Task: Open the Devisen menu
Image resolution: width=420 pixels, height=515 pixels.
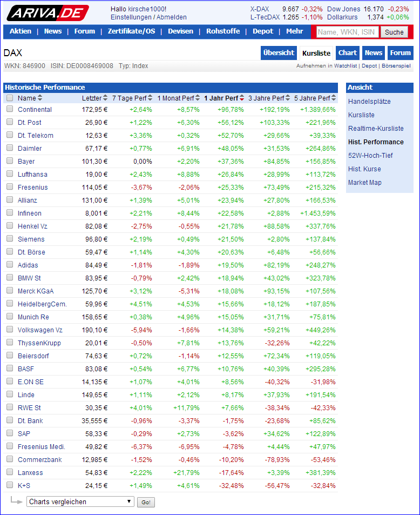Action: (x=180, y=31)
